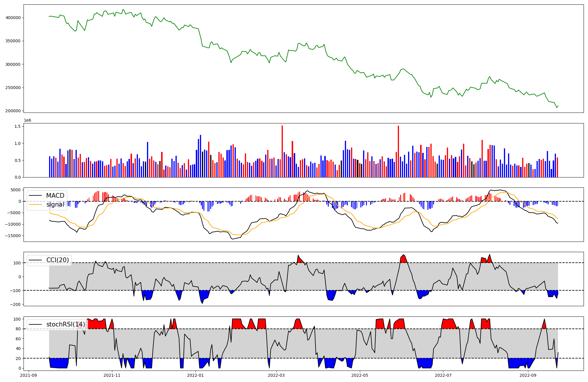The width and height of the screenshot is (588, 382).
Task: Click the tallest red volume bar near 2022-03
Action: click(282, 151)
